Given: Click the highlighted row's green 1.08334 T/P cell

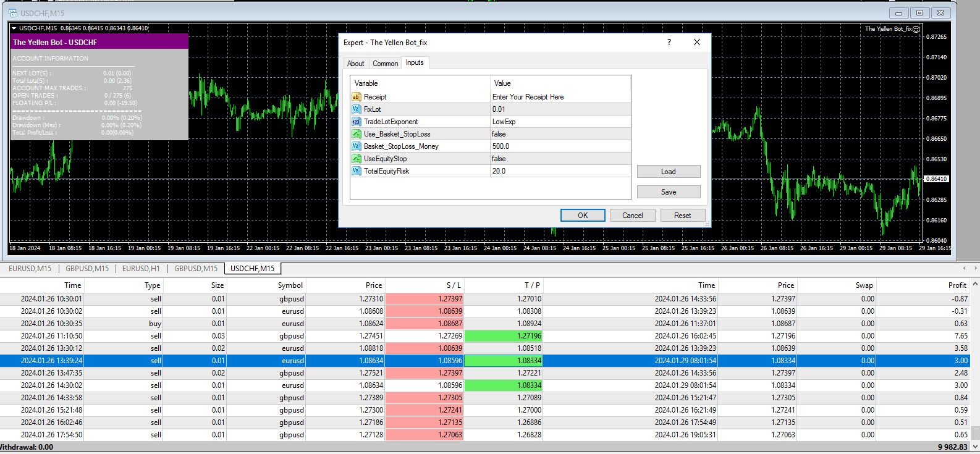Looking at the screenshot, I should click(504, 361).
